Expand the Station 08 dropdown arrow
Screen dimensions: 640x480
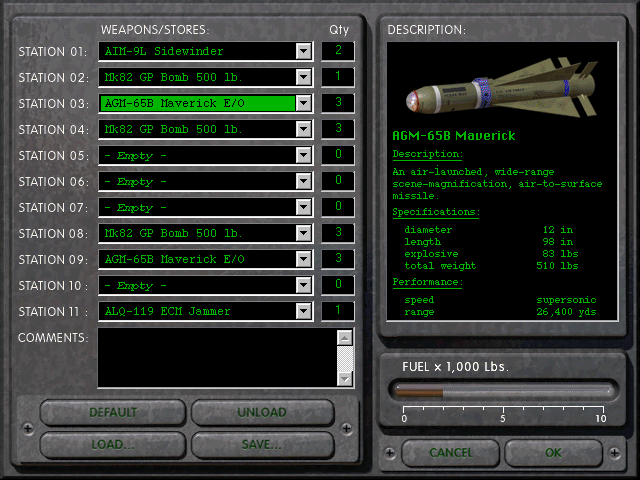coord(304,233)
